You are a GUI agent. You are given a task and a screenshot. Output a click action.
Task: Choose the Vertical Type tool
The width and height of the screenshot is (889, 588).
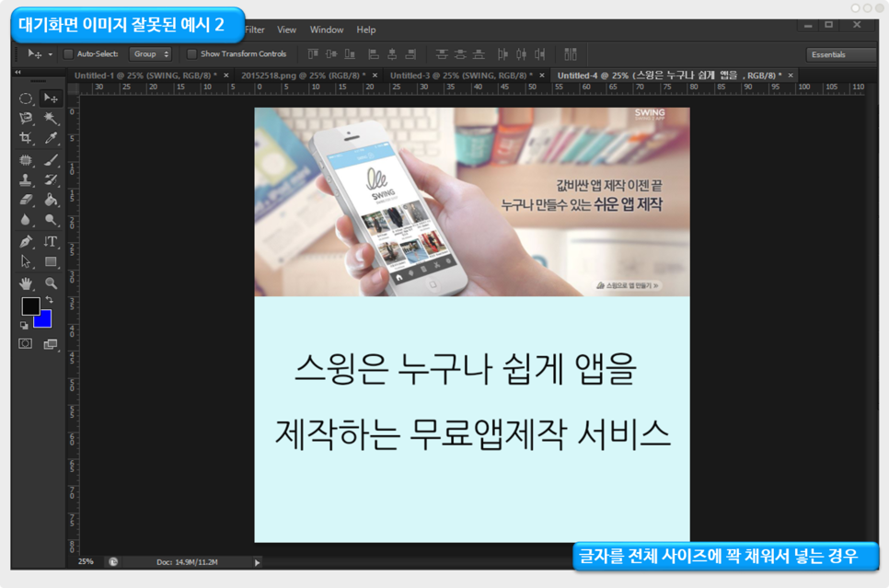click(x=52, y=242)
